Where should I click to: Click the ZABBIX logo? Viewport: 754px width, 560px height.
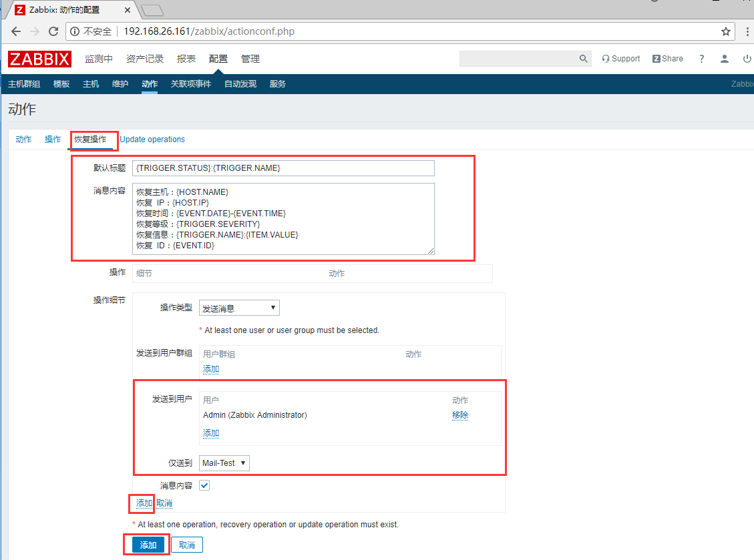point(39,59)
